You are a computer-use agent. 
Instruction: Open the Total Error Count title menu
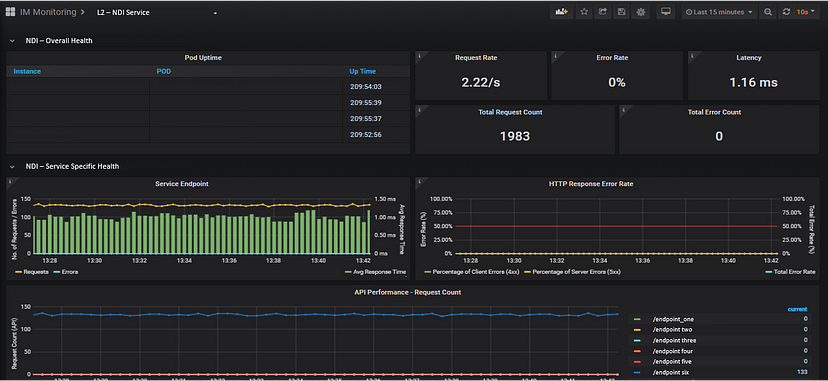[714, 112]
